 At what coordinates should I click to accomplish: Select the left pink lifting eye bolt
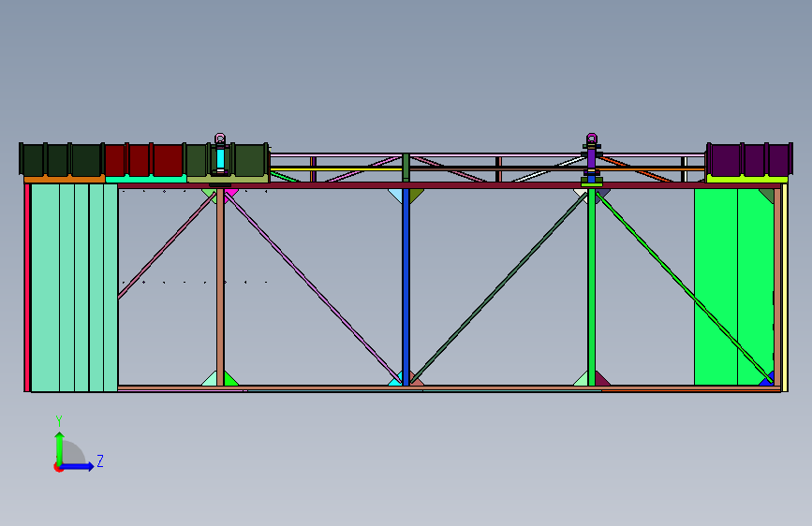[220, 139]
